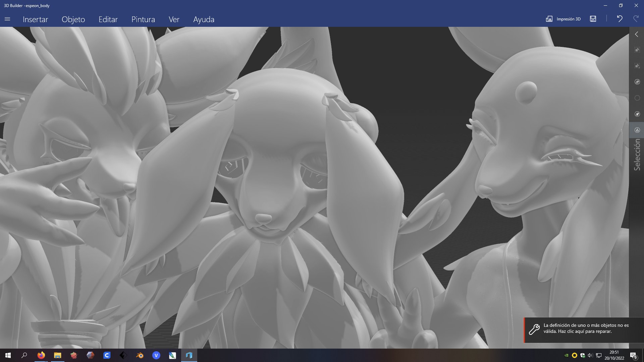The height and width of the screenshot is (362, 644).
Task: Open the Ver menu
Action: [174, 19]
